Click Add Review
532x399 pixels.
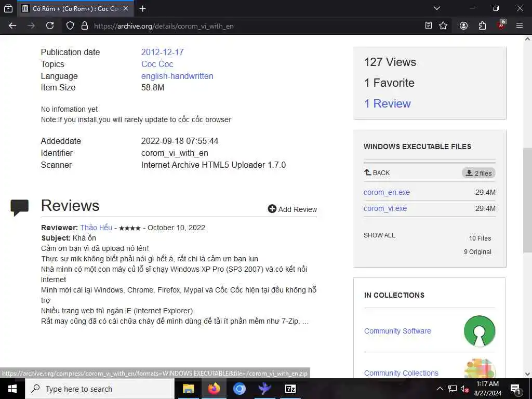(x=292, y=209)
